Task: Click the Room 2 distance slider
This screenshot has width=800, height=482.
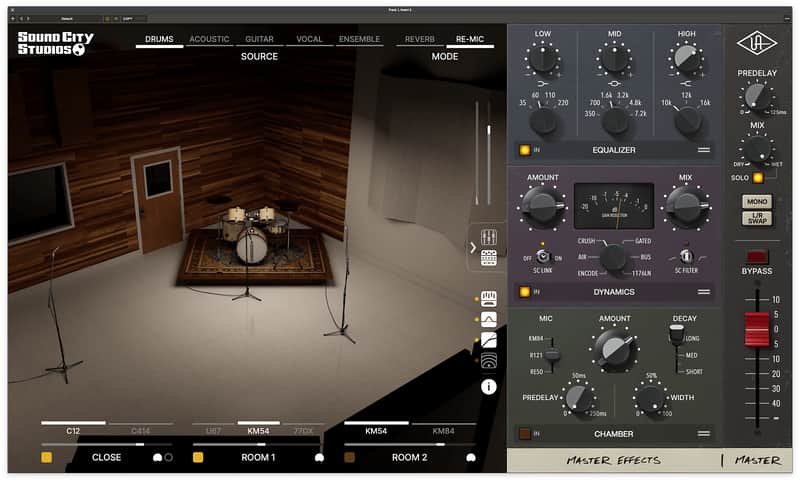Action: tap(410, 445)
